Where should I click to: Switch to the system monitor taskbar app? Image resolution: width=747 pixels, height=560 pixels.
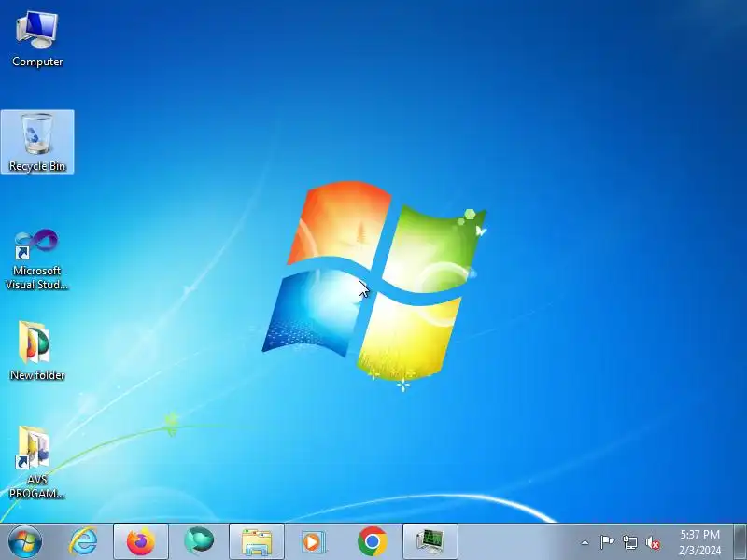pyautogui.click(x=430, y=542)
